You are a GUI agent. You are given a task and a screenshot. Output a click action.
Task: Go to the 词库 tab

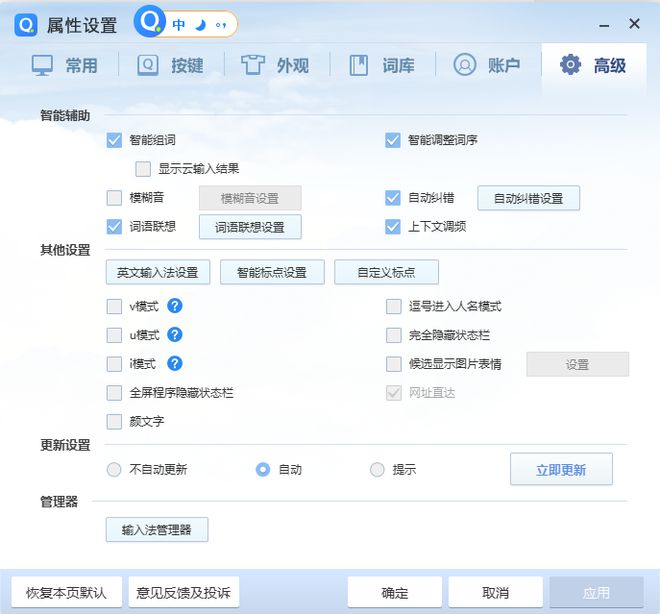382,66
